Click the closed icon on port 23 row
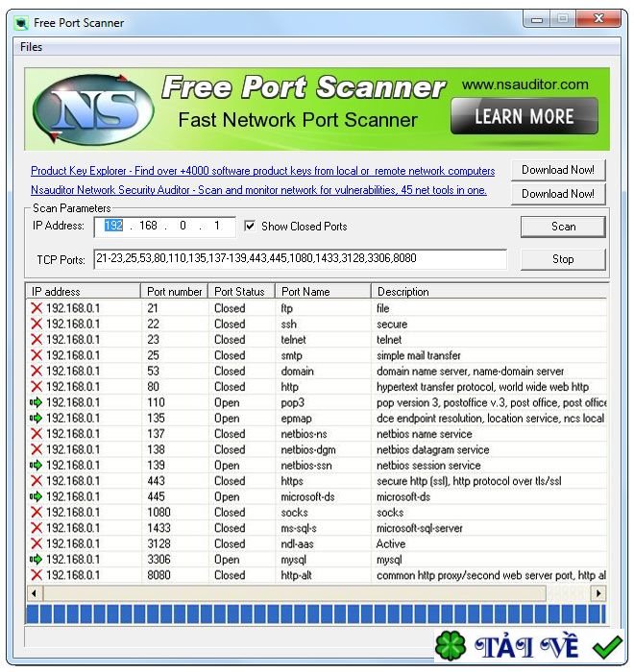Viewport: 634px width, 672px height. [x=37, y=340]
